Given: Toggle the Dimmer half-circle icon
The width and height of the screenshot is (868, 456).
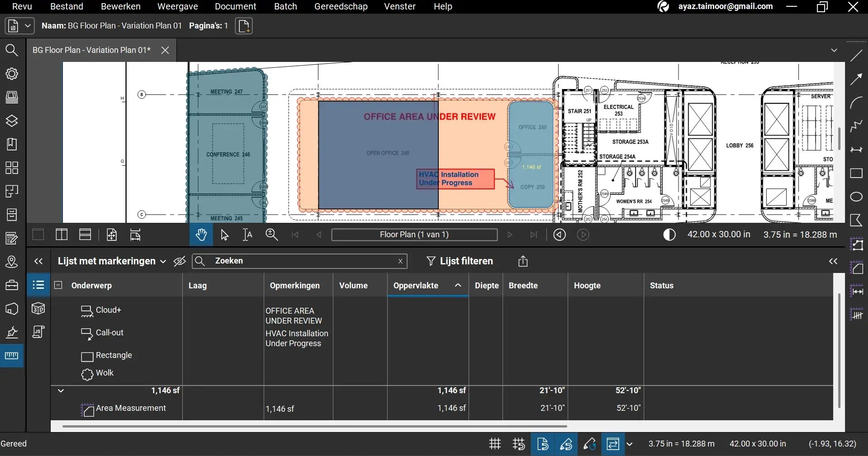Looking at the screenshot, I should pyautogui.click(x=669, y=235).
